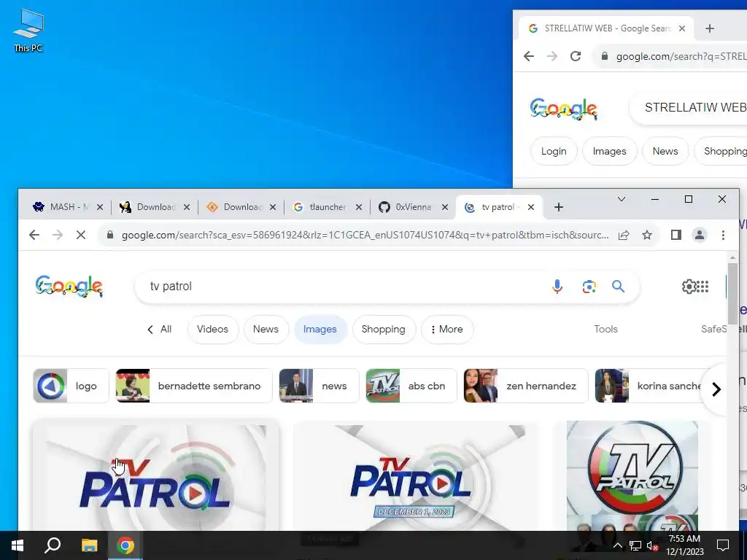Bookmark this tab with star icon
The image size is (747, 560).
[x=646, y=235]
